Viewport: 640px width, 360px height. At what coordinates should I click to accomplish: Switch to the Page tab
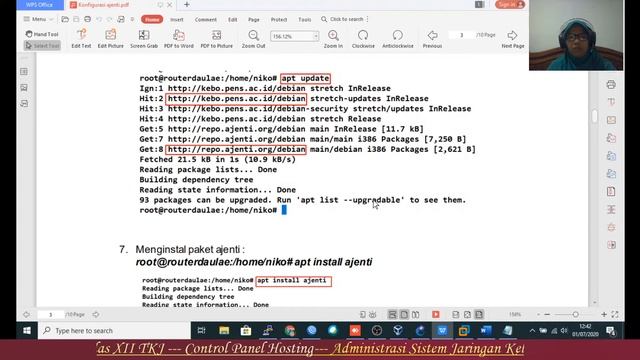click(254, 20)
